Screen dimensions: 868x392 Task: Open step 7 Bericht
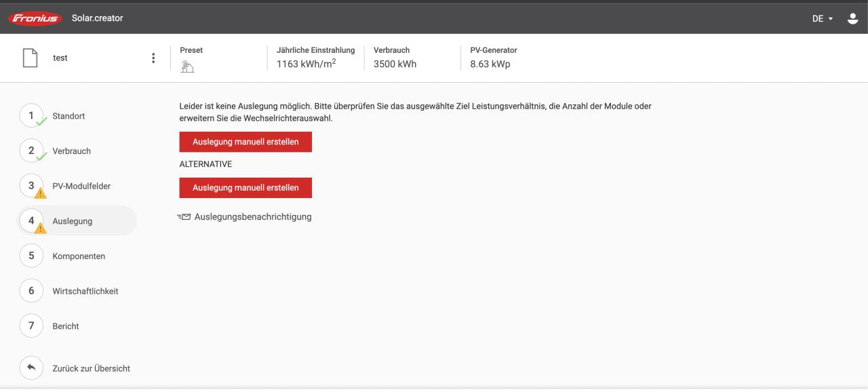(x=50, y=326)
